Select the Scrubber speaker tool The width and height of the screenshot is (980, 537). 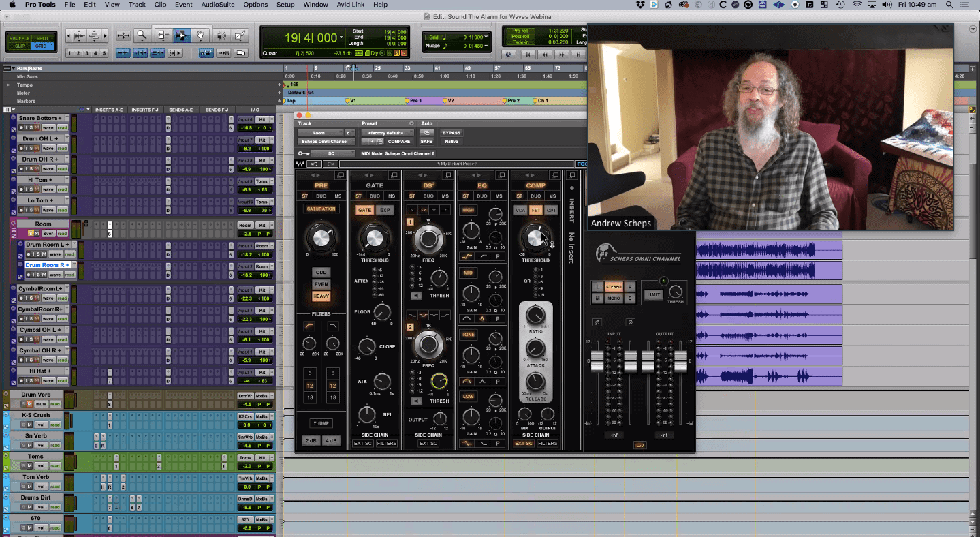221,35
